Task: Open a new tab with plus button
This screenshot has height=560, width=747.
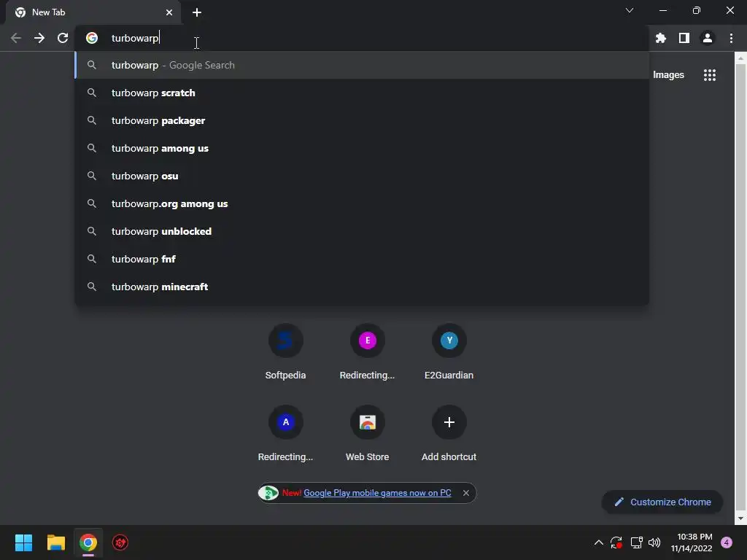Action: tap(197, 12)
